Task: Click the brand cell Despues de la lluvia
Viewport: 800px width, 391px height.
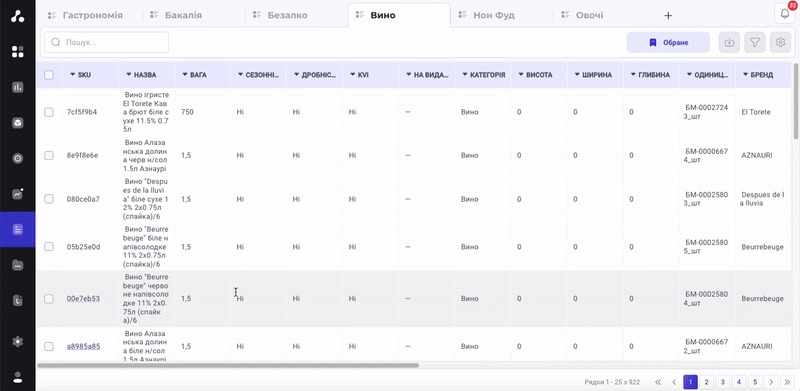Action: (763, 199)
